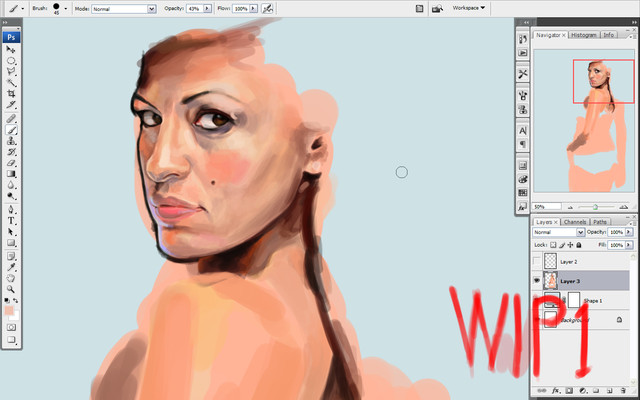
Task: Select the Magic Wand tool
Action: pyautogui.click(x=11, y=82)
